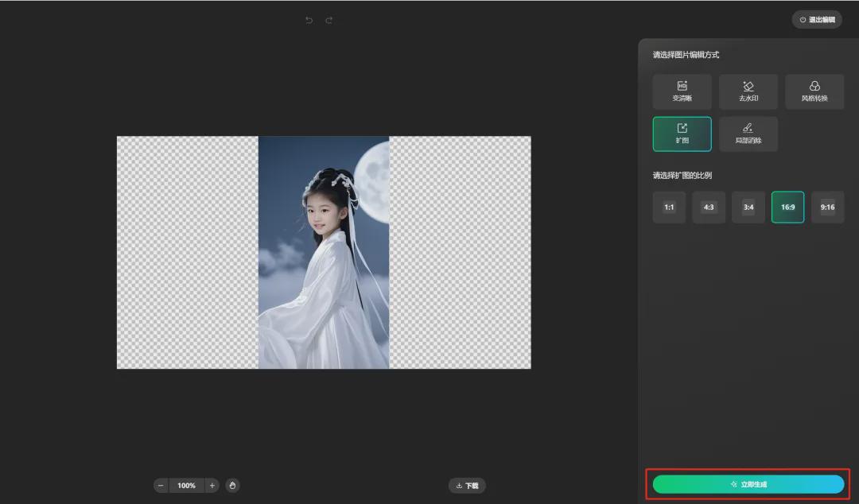Click the 100% zoom level display
This screenshot has width=859, height=504.
coord(187,485)
